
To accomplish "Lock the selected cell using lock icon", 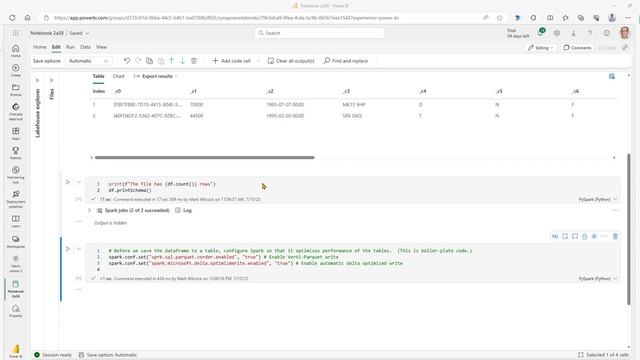I will 584,236.
